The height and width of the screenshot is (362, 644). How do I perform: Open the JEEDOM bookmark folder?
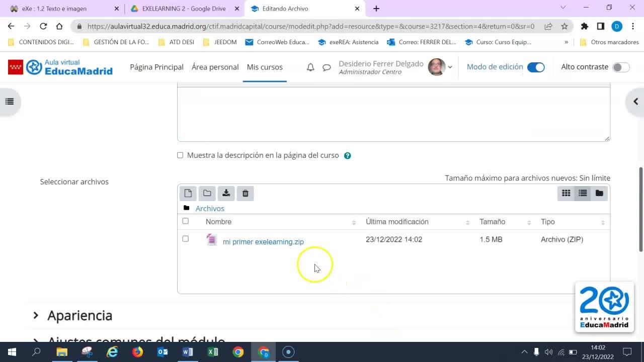point(219,42)
